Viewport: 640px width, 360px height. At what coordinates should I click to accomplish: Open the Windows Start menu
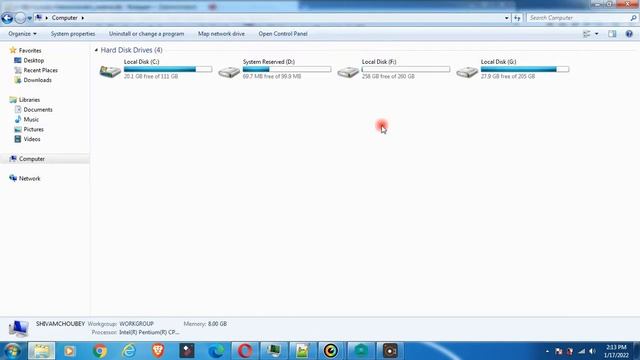12,351
